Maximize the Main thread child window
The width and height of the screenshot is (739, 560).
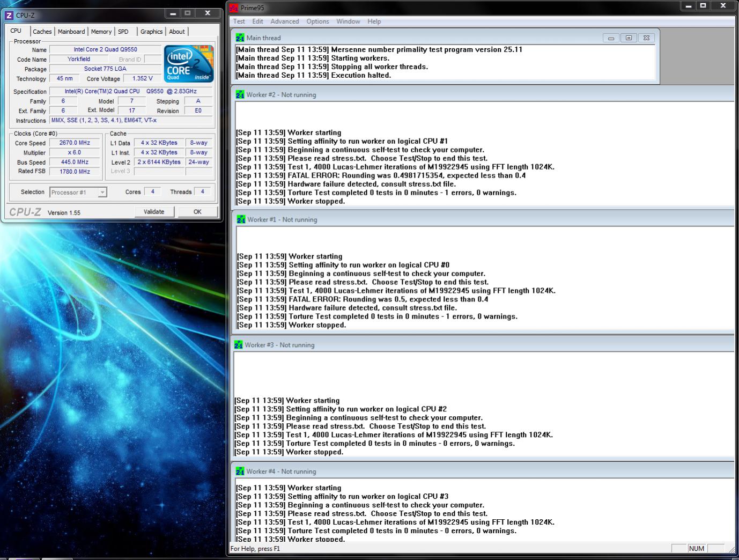pos(629,38)
